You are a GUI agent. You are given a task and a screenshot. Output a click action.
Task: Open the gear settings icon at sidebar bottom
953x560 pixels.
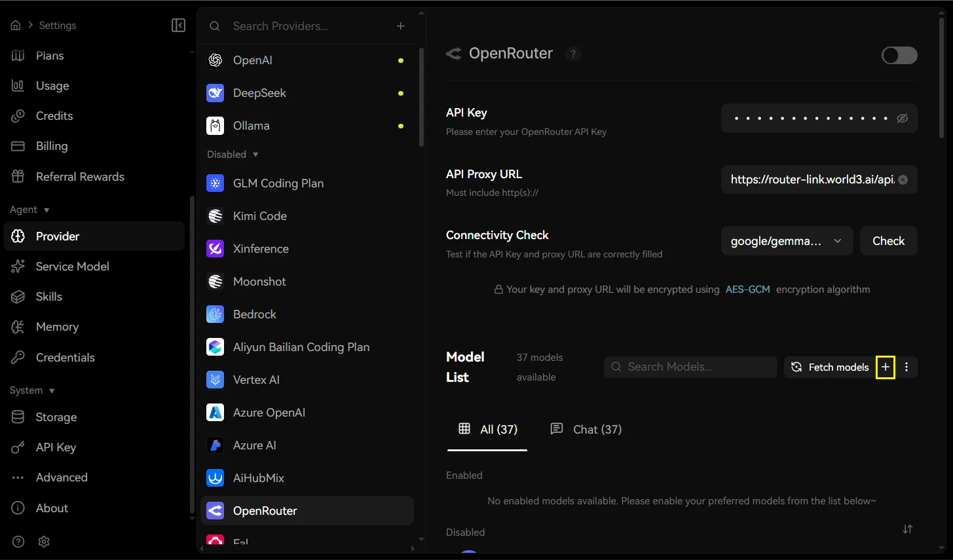pyautogui.click(x=44, y=542)
